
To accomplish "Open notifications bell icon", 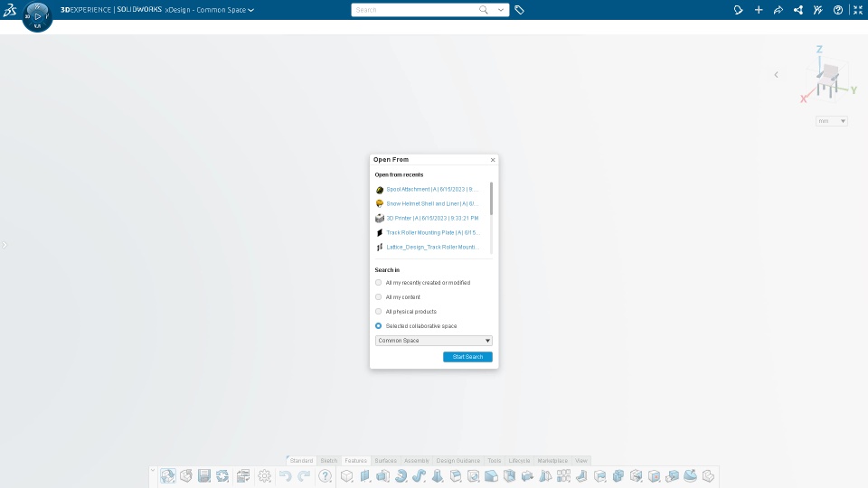I will (739, 10).
